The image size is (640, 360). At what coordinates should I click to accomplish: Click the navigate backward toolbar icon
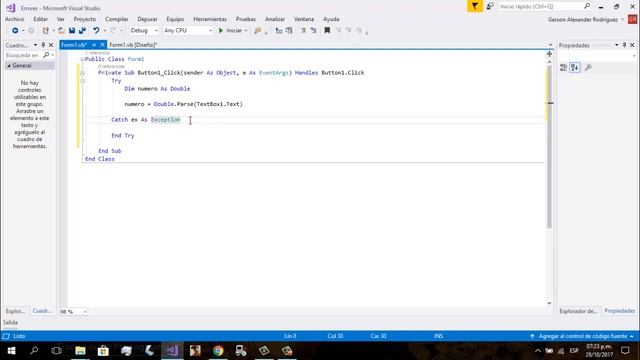[x=15, y=31]
